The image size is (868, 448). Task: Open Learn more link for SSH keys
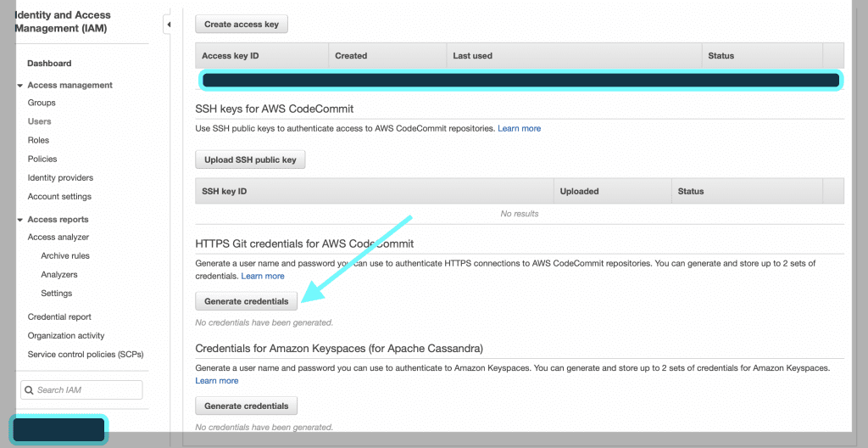(520, 129)
